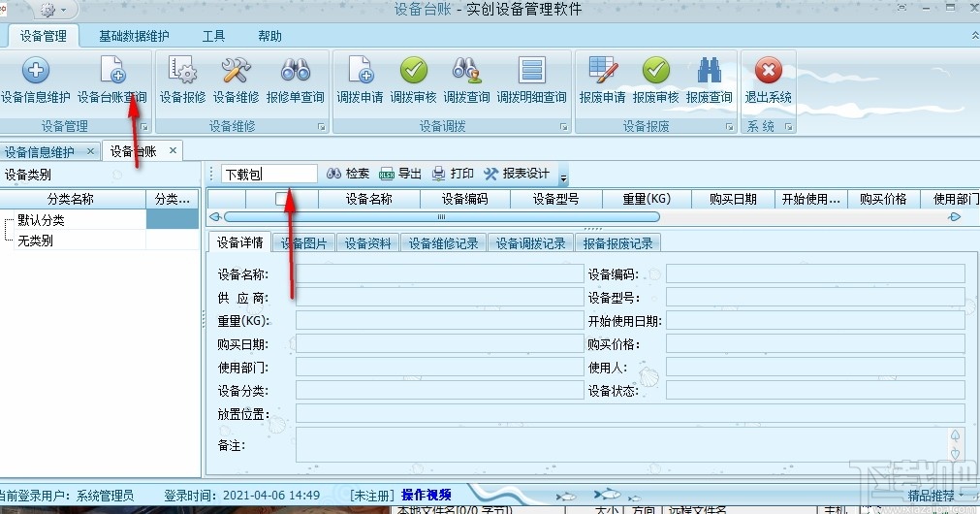Open the 操作视频 link

pyautogui.click(x=427, y=496)
